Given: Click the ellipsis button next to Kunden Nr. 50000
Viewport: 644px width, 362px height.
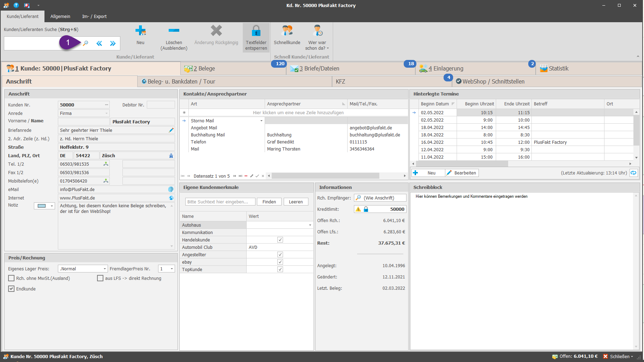Looking at the screenshot, I should point(107,105).
